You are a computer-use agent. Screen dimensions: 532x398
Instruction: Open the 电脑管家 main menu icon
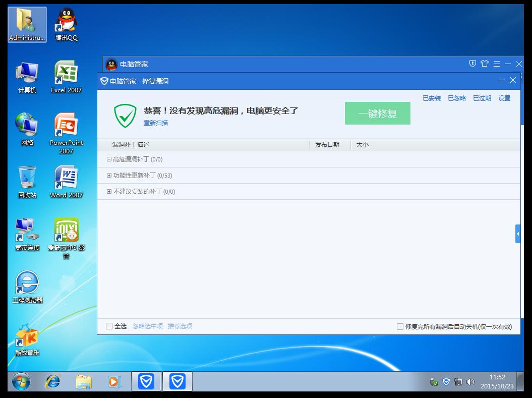496,64
